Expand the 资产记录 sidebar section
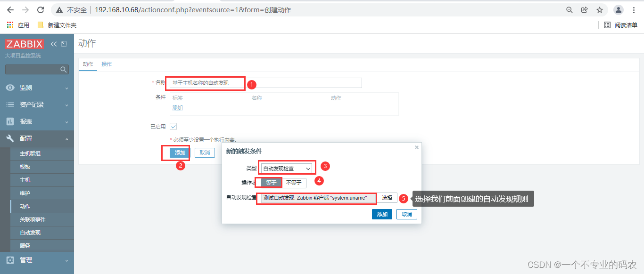 click(37, 105)
